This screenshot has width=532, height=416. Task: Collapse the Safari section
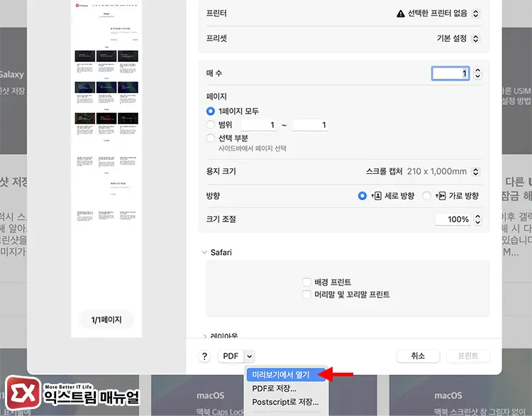(204, 252)
